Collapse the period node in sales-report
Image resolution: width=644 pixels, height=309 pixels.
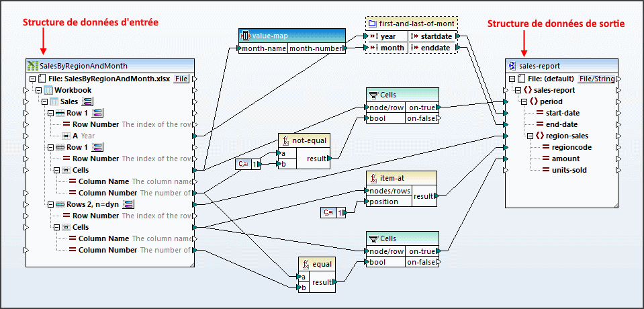click(524, 101)
